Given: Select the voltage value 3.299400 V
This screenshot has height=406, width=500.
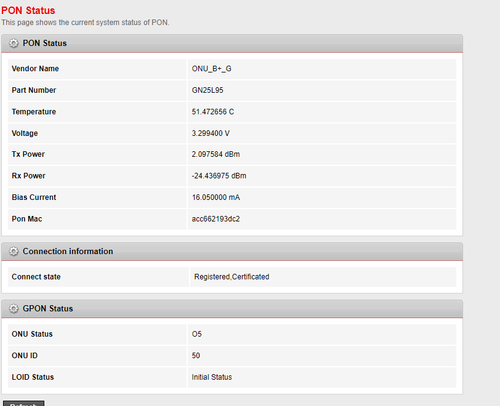Looking at the screenshot, I should 211,133.
